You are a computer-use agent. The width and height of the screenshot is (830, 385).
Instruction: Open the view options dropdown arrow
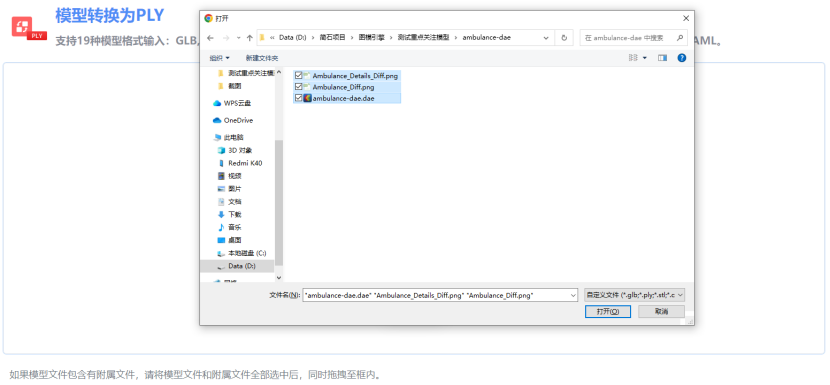click(x=645, y=58)
